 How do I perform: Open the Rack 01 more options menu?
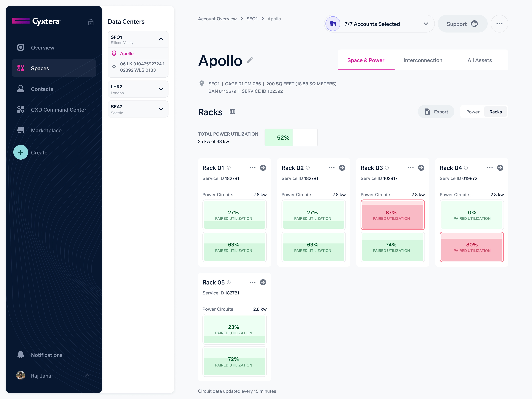[253, 168]
